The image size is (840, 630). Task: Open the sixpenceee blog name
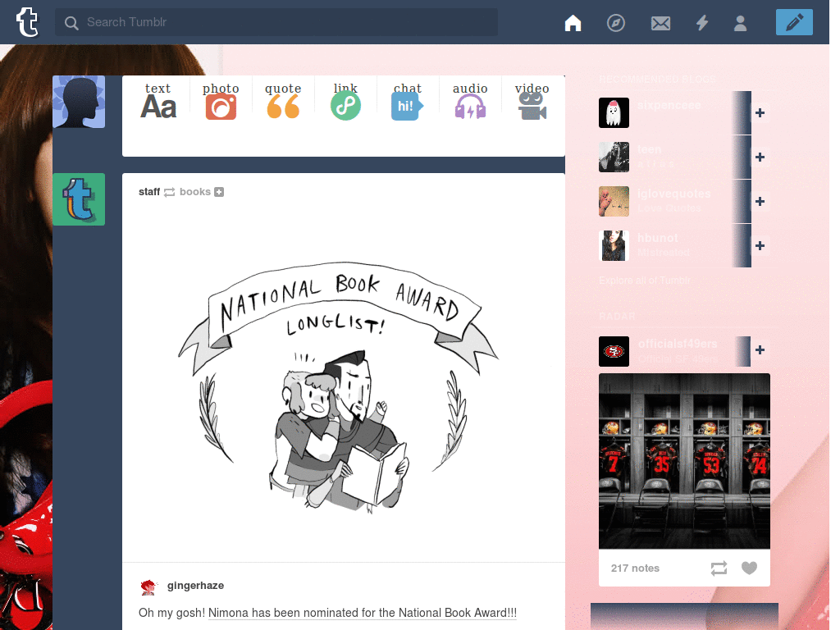pyautogui.click(x=669, y=105)
